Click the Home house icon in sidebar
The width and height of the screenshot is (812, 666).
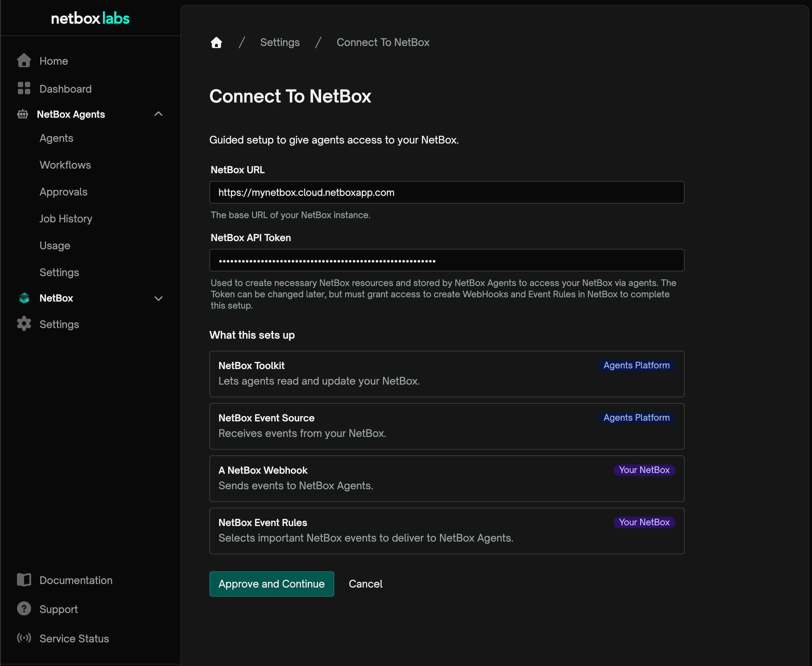tap(24, 60)
